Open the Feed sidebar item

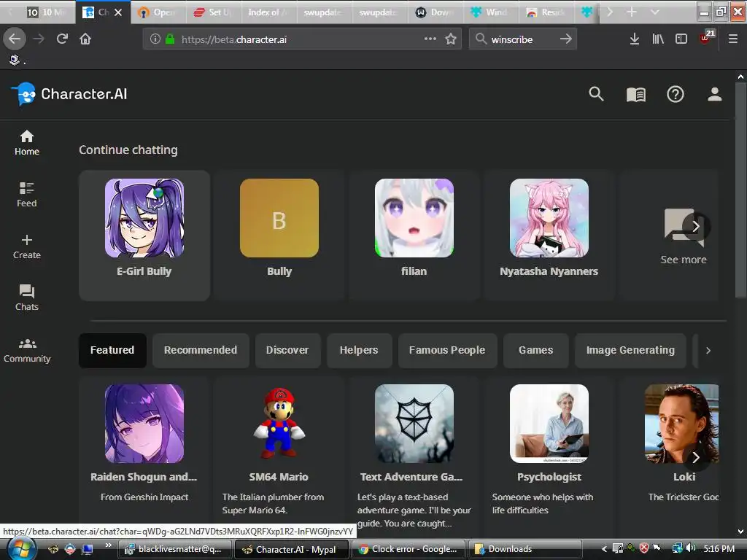pyautogui.click(x=27, y=195)
